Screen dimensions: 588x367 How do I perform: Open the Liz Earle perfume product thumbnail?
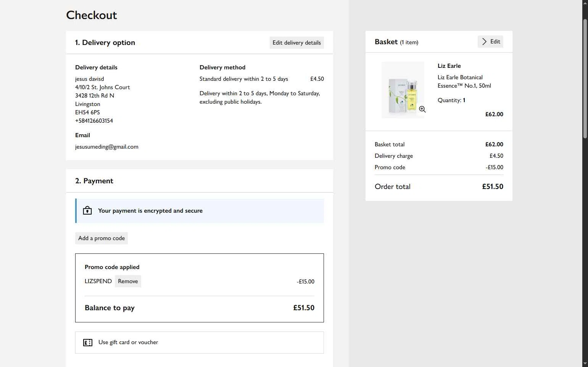click(403, 90)
